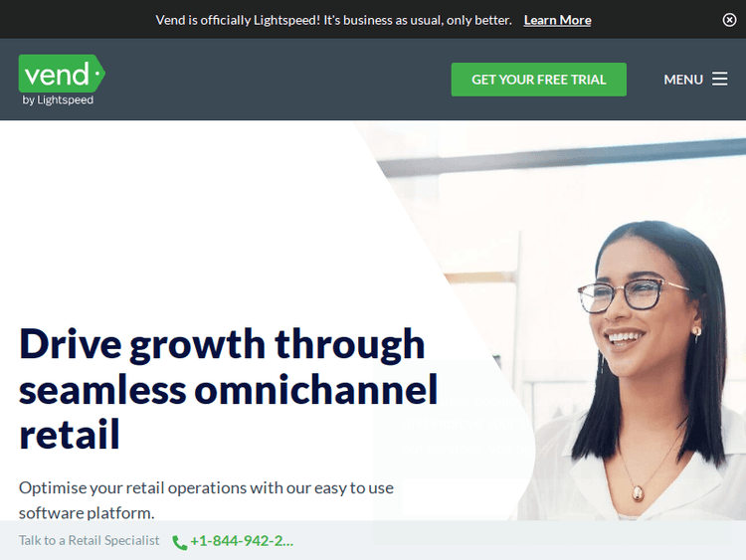Expand the MENU label
The image size is (746, 560).
(683, 80)
